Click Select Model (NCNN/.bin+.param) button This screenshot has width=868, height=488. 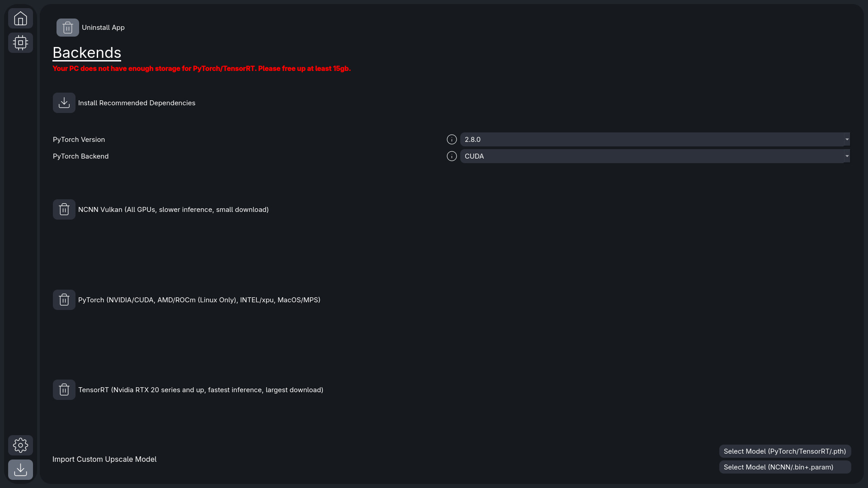784,467
